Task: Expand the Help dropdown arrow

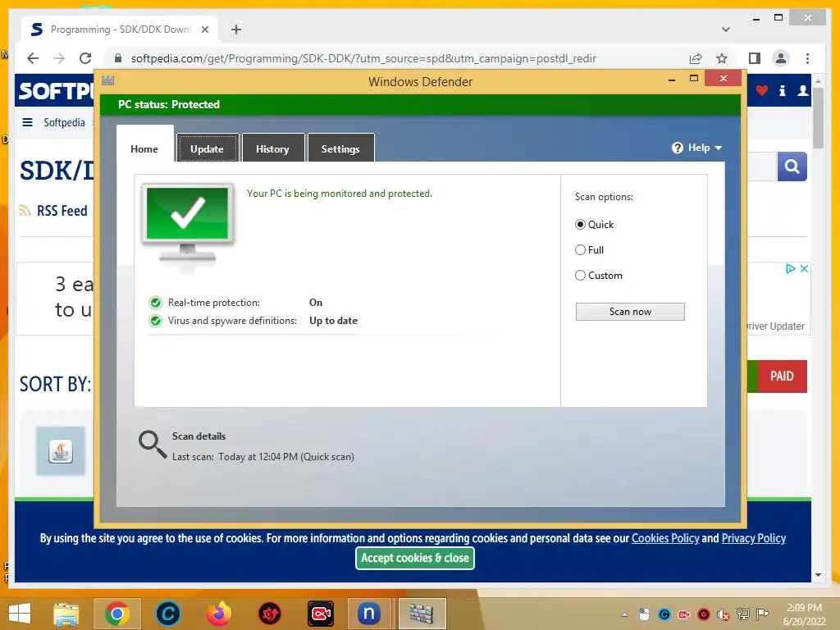Action: [719, 148]
